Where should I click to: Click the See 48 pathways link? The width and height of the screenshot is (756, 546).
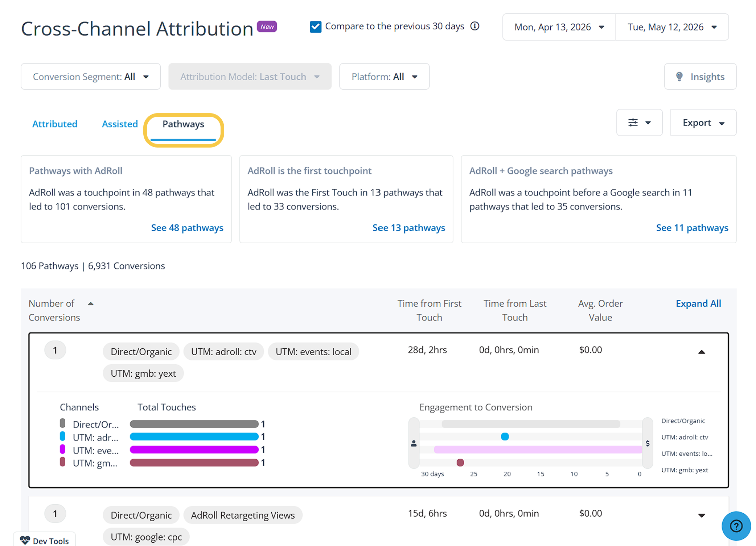click(187, 228)
